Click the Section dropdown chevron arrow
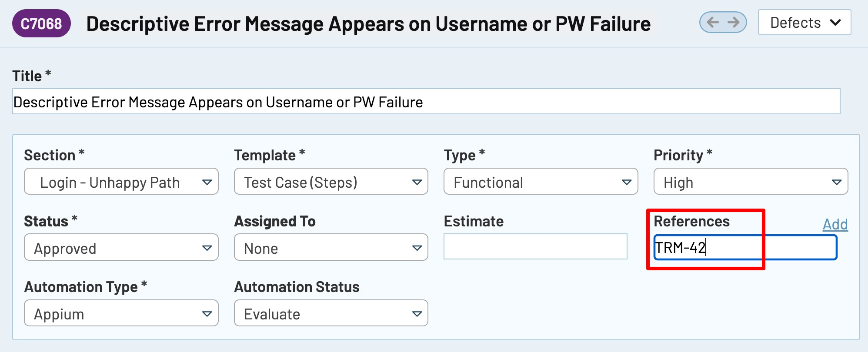Viewport: 868px width, 352px height. click(207, 182)
